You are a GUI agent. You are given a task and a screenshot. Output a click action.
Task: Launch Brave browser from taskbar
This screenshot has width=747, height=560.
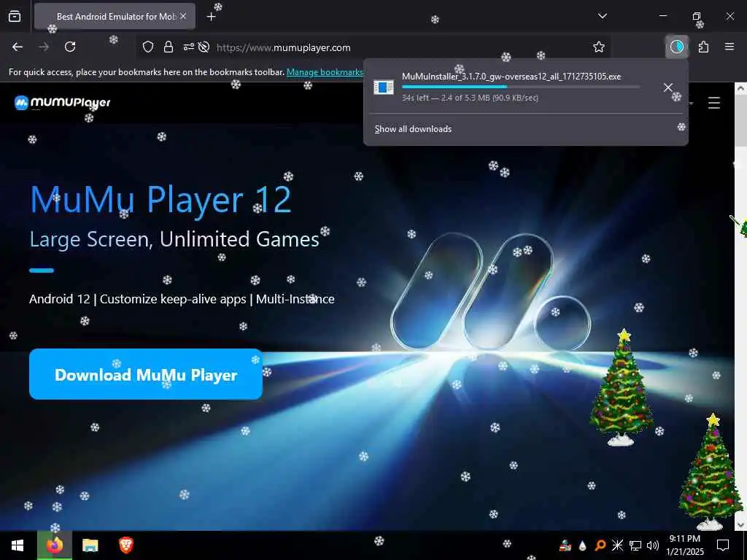(x=125, y=545)
